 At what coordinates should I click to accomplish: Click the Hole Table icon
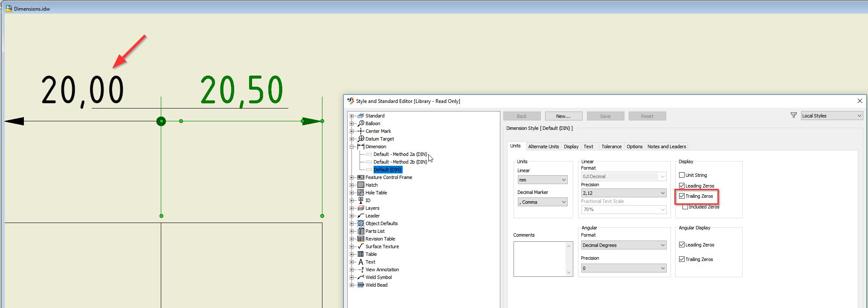pyautogui.click(x=361, y=193)
